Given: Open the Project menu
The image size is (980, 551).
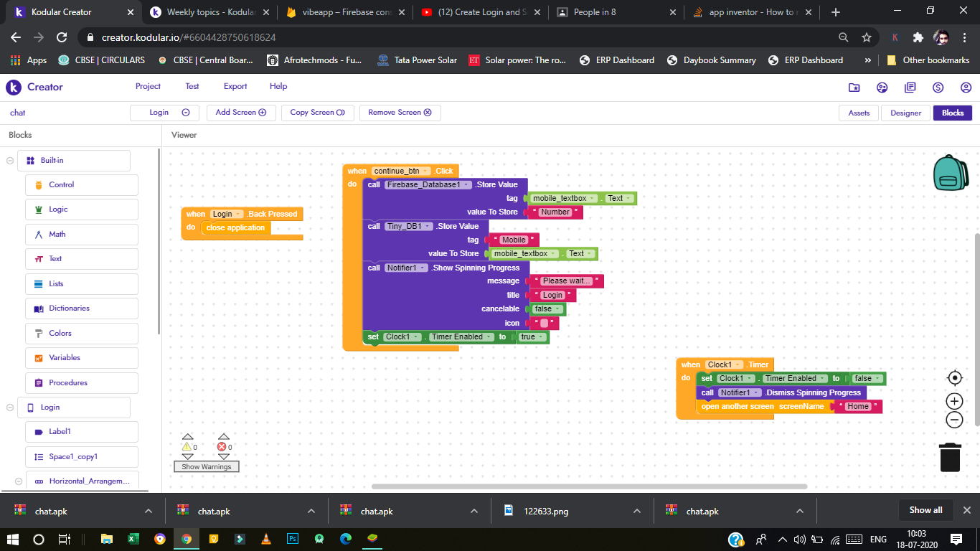Looking at the screenshot, I should [x=148, y=86].
